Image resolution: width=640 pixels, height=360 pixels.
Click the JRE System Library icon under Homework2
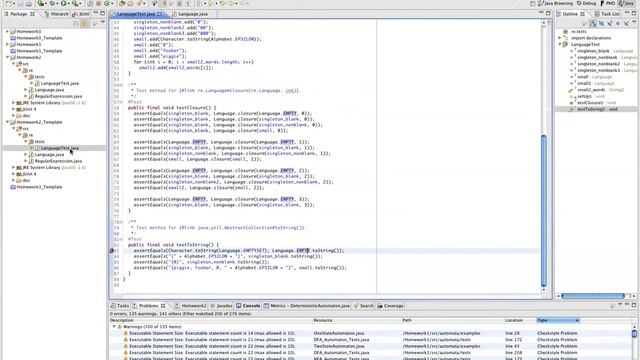[x=19, y=103]
